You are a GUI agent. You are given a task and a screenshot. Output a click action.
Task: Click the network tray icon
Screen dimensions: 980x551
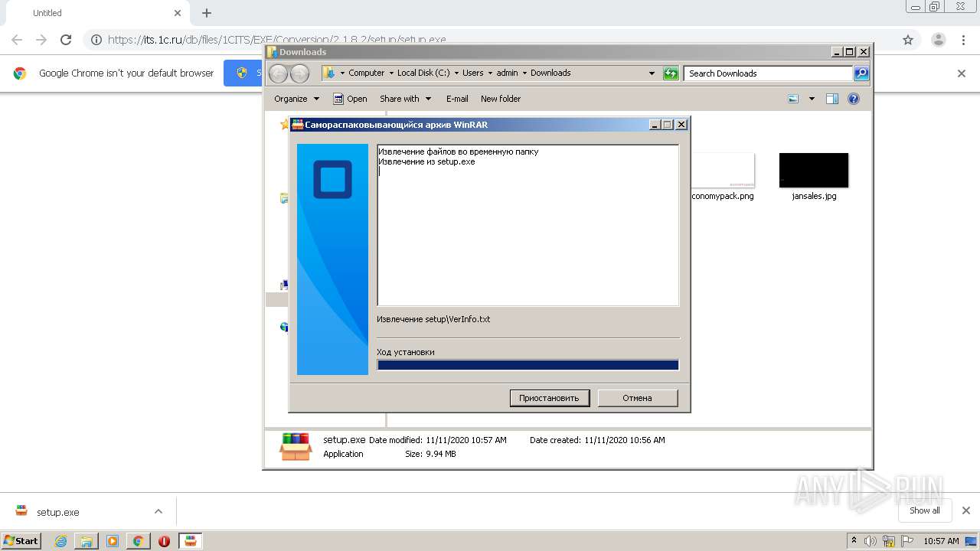(x=889, y=541)
